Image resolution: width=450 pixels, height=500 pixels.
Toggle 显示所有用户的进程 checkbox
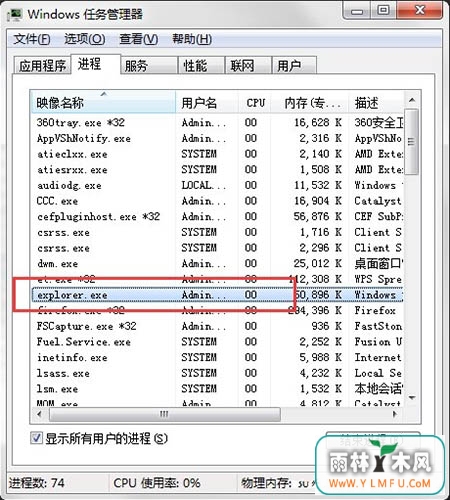[36, 438]
